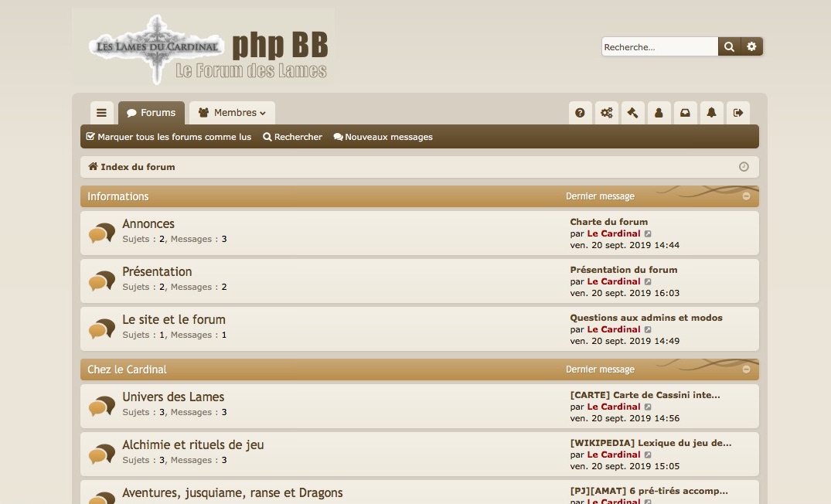
Task: Mark all forums as read
Action: (x=169, y=137)
